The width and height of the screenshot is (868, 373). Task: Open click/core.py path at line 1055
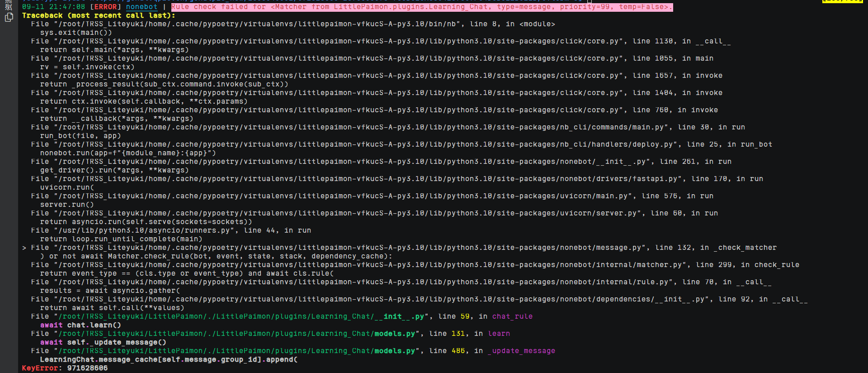pos(338,58)
